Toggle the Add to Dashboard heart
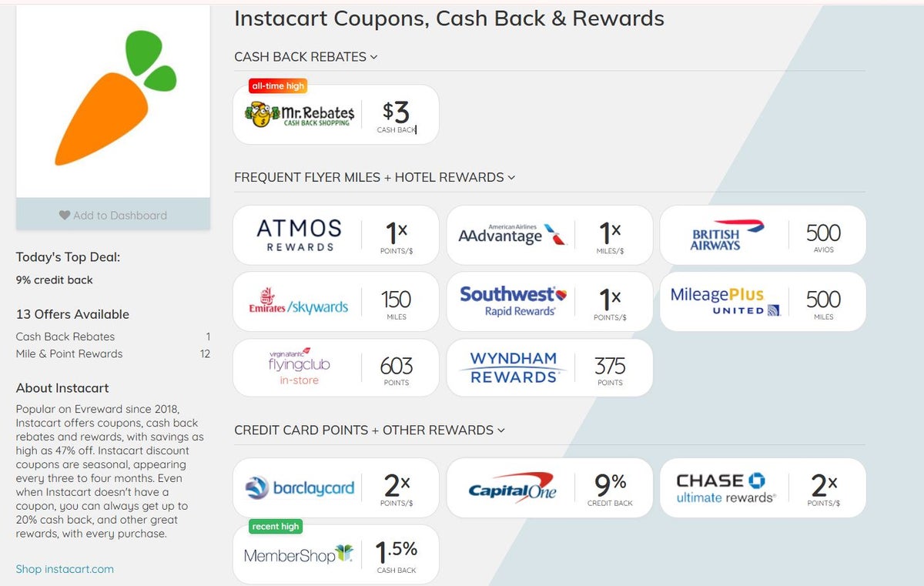This screenshot has width=924, height=586. 112,216
